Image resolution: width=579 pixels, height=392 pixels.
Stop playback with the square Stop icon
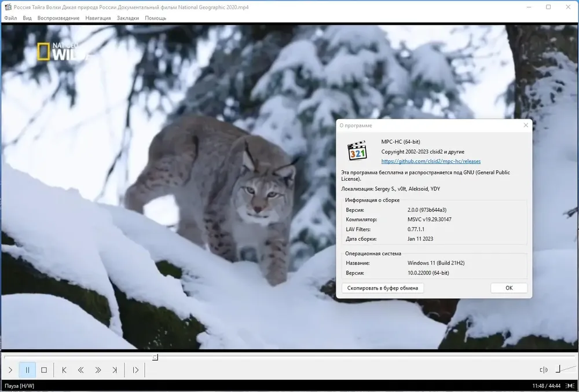(44, 370)
